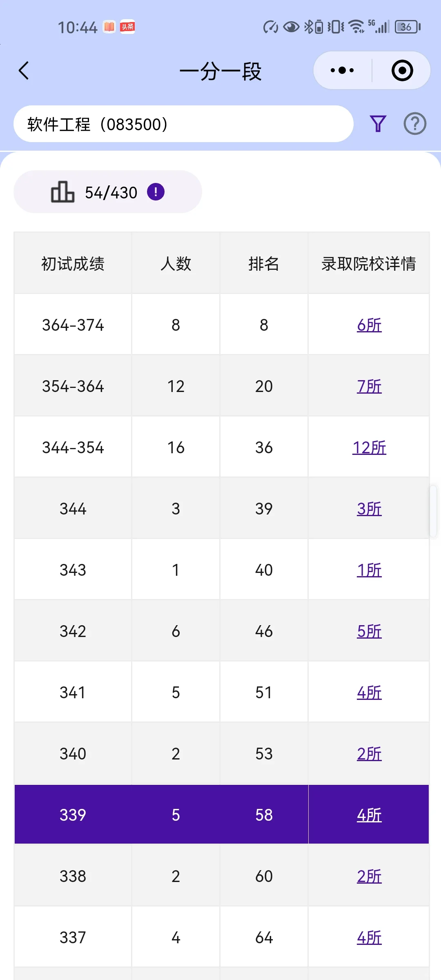The height and width of the screenshot is (980, 441).
Task: Tap the purple exclamation info icon
Action: [x=156, y=192]
